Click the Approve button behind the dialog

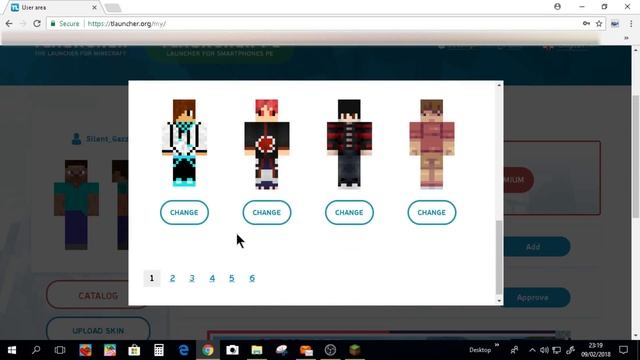tap(537, 297)
